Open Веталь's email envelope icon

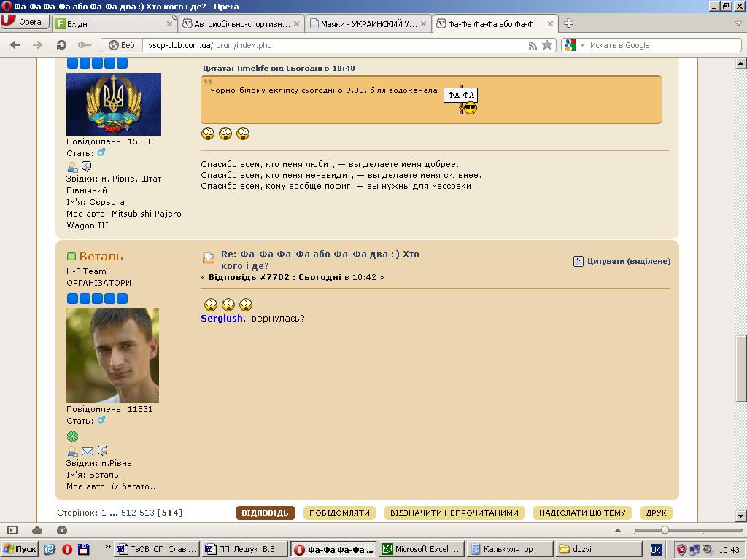(88, 451)
